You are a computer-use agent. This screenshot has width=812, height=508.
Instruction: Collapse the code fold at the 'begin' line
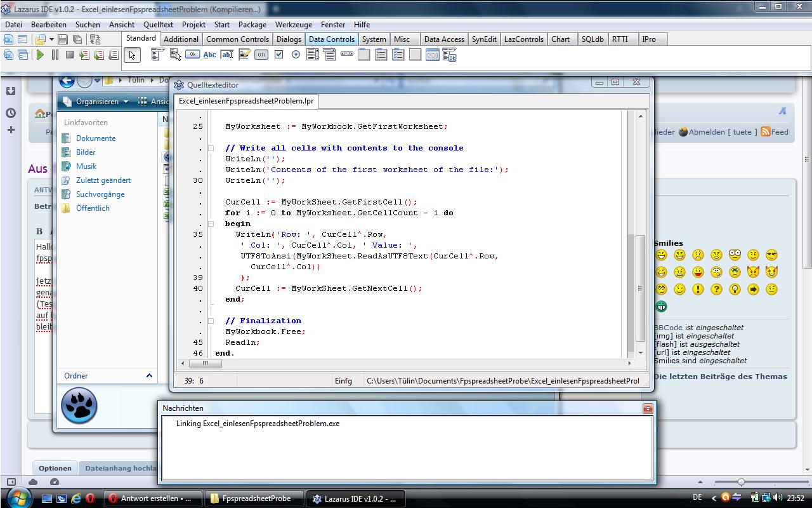(x=211, y=224)
